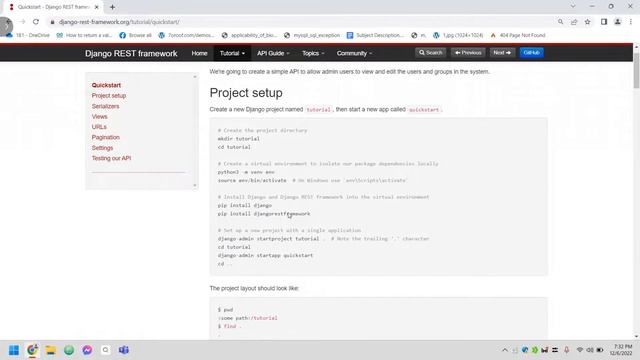The height and width of the screenshot is (360, 640).
Task: Click the 'mkdir tutorial' code line
Action: point(238,139)
